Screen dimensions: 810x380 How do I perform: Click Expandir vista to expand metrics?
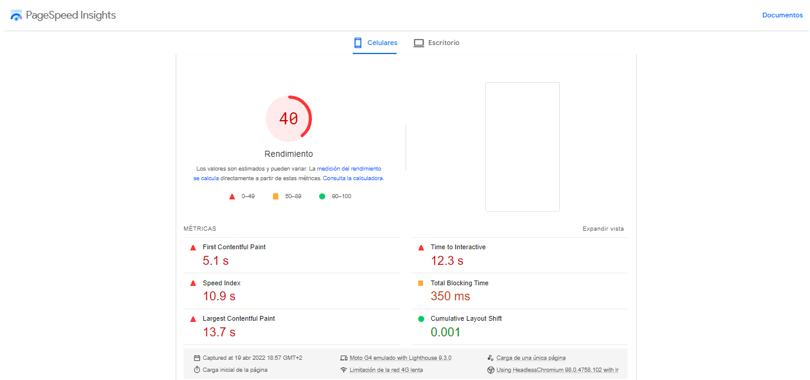coord(603,229)
